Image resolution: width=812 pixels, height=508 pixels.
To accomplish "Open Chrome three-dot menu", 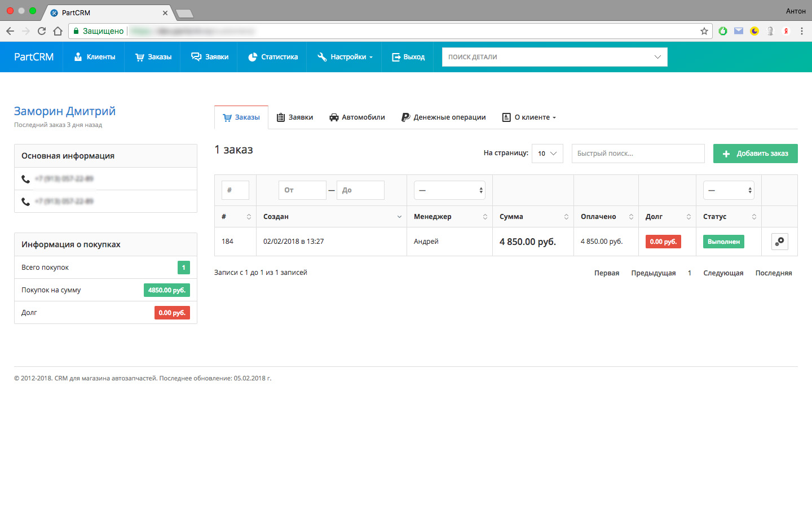I will pyautogui.click(x=801, y=31).
